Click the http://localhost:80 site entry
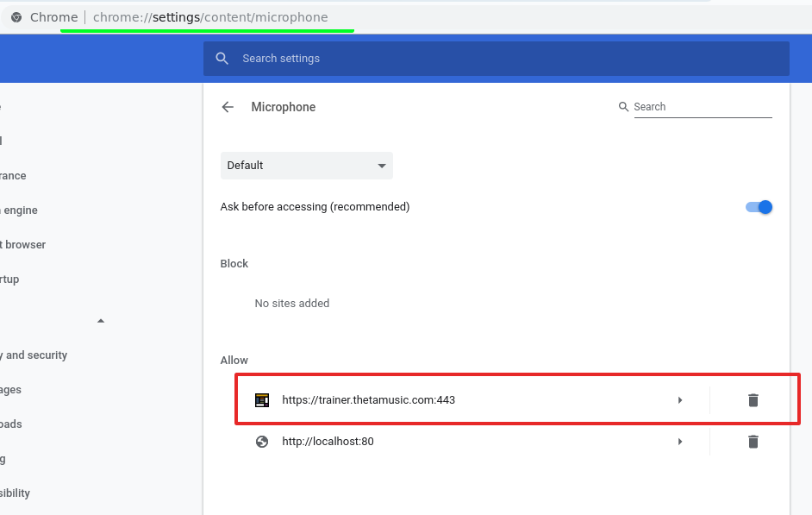This screenshot has height=515, width=812. tap(328, 442)
